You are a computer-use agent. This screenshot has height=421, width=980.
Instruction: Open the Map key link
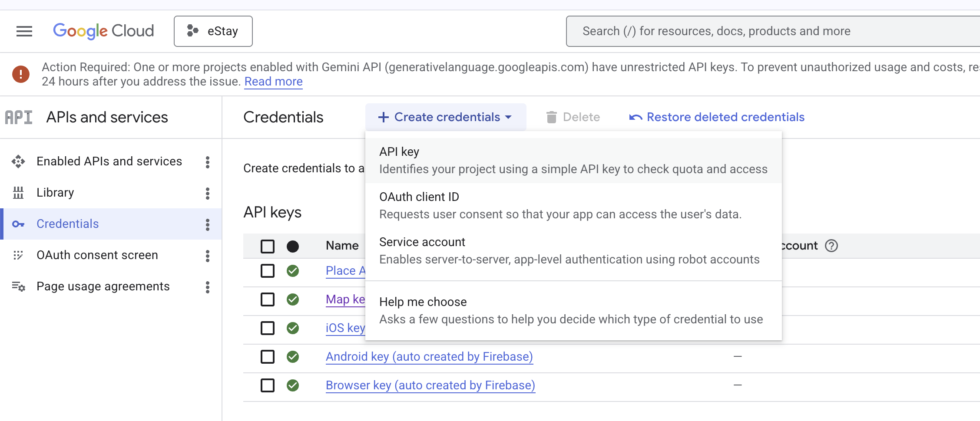tap(346, 299)
